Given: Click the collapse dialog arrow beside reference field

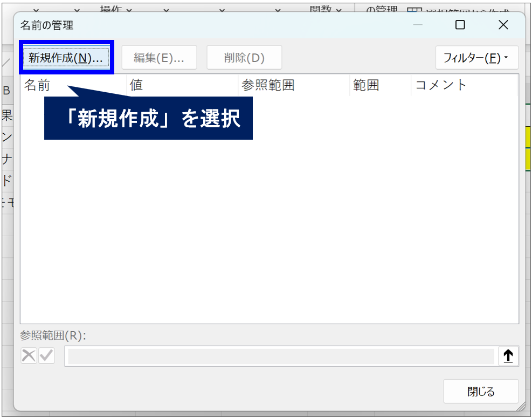Looking at the screenshot, I should click(x=508, y=356).
